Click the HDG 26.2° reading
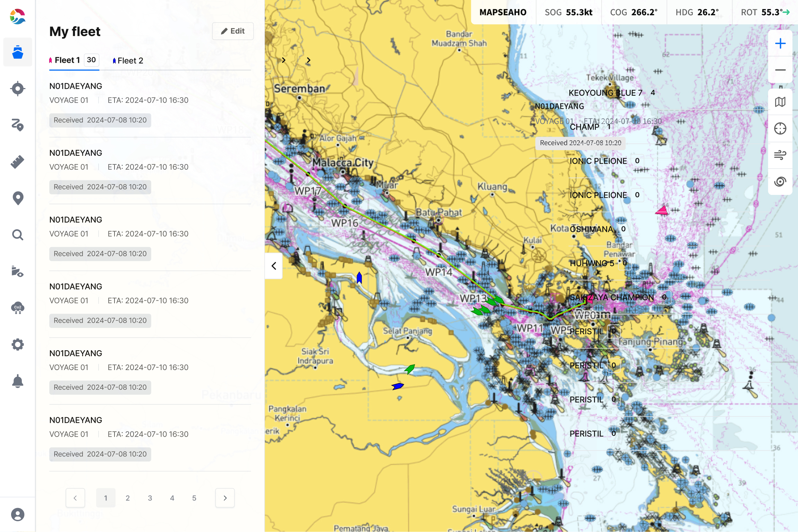Viewport: 798px width, 532px height. [697, 12]
